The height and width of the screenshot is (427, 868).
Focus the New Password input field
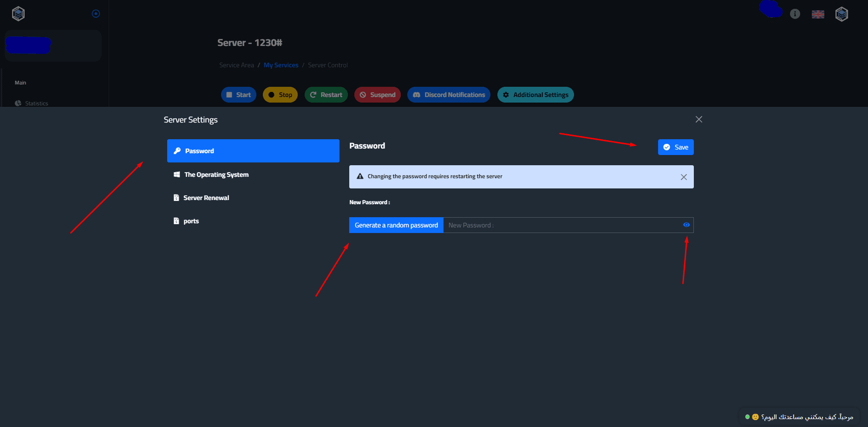[561, 225]
